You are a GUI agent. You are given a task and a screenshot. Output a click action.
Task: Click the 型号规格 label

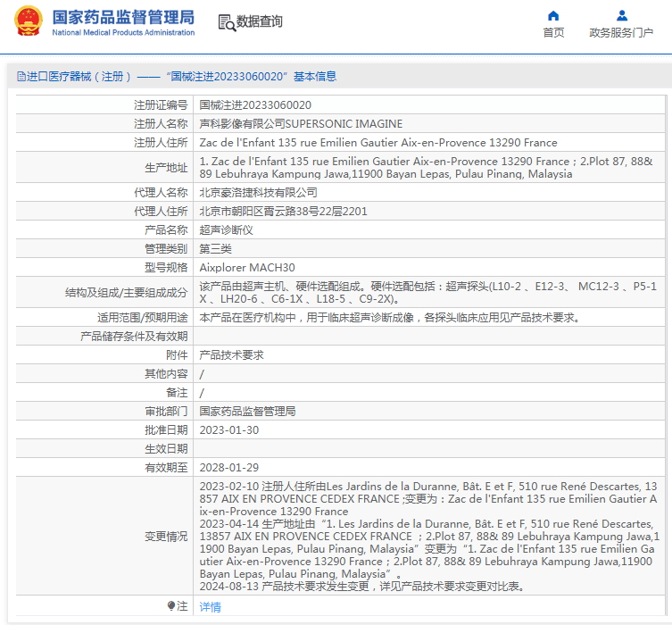166,268
